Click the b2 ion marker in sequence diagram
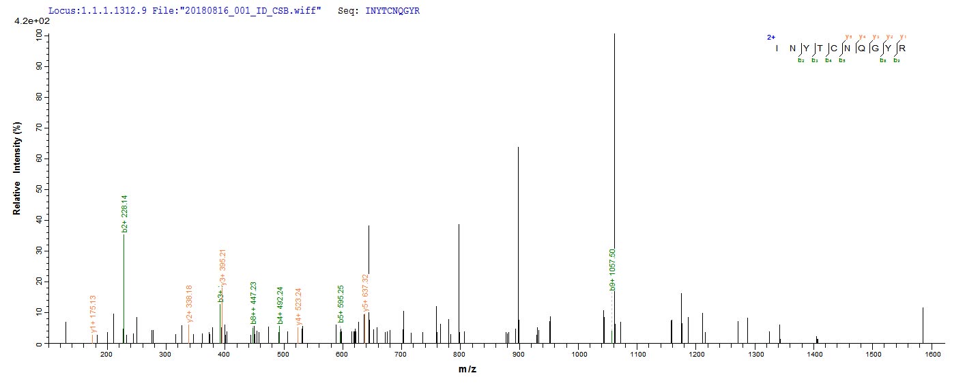This screenshot has height=384, width=980. [801, 61]
